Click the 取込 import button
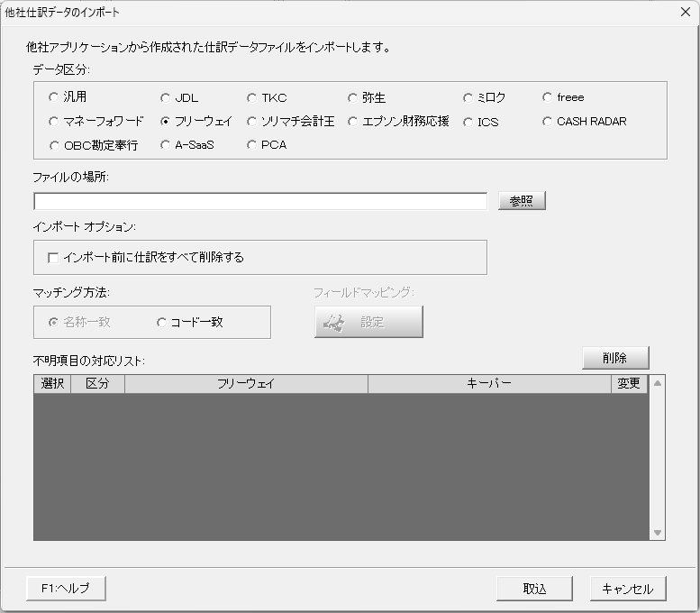The width and height of the screenshot is (700, 613). pos(534,589)
